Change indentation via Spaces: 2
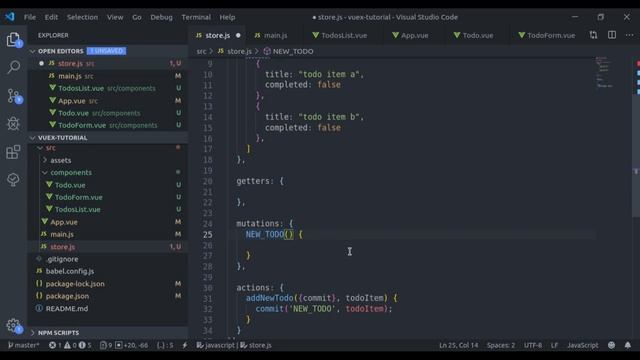Image resolution: width=640 pixels, height=360 pixels. pyautogui.click(x=500, y=345)
